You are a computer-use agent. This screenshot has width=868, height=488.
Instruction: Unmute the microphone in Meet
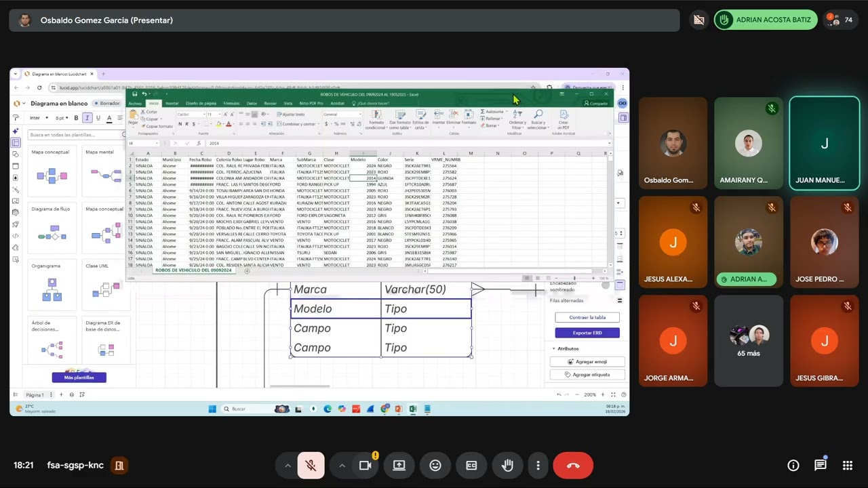(x=311, y=466)
